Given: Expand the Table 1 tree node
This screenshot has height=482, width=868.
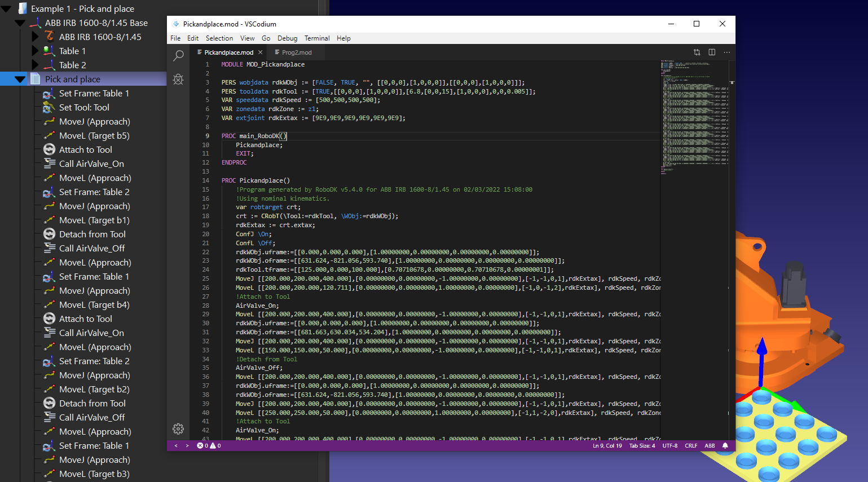Looking at the screenshot, I should coord(35,51).
